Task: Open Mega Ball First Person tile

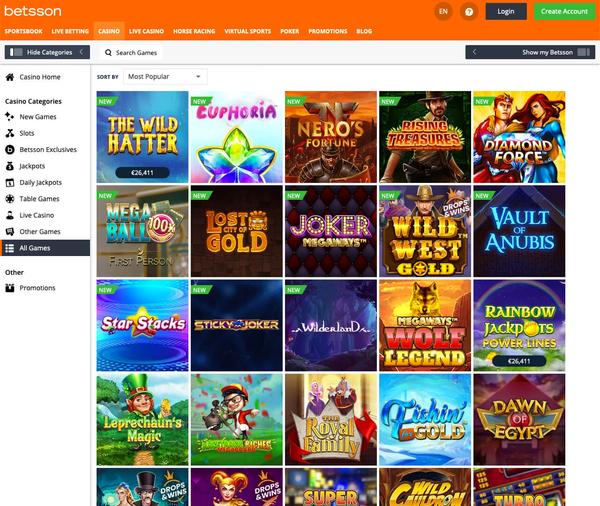Action: coord(142,231)
